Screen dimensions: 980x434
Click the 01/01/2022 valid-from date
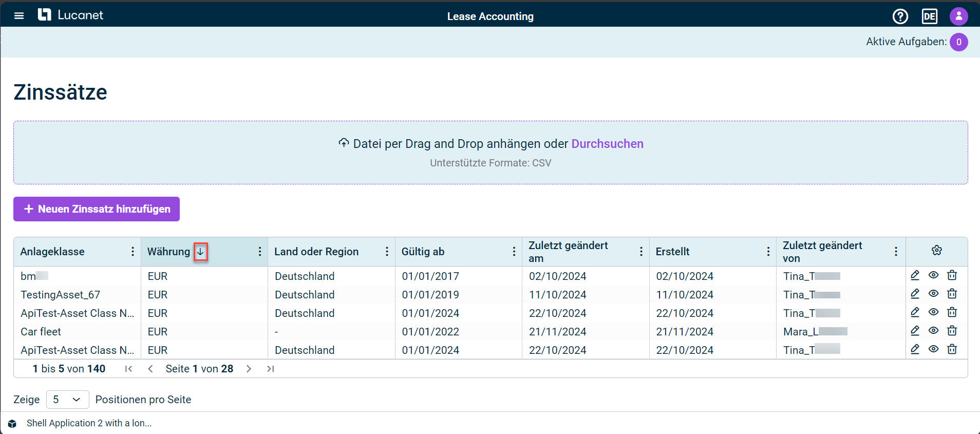[x=430, y=332]
